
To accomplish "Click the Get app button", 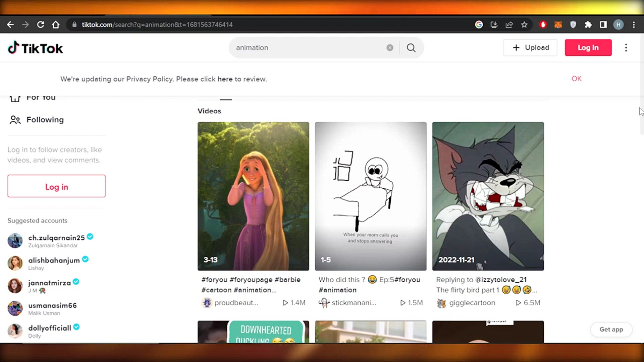I will [611, 329].
